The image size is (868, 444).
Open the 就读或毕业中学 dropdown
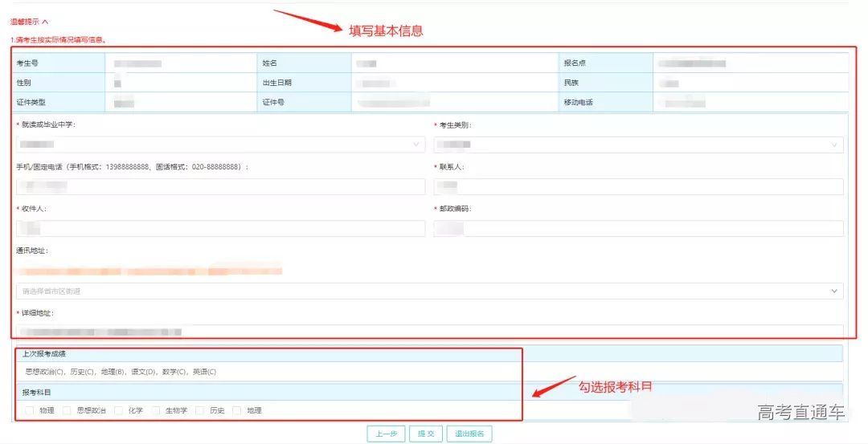(x=220, y=145)
